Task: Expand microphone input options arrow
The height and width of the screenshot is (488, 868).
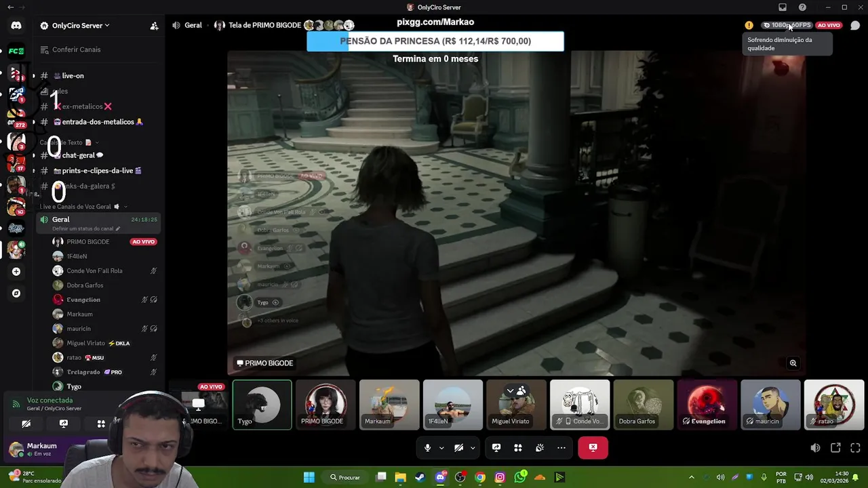Action: 441,447
